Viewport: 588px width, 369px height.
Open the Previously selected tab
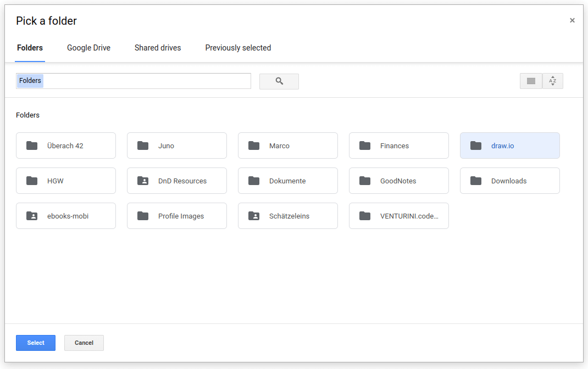238,48
